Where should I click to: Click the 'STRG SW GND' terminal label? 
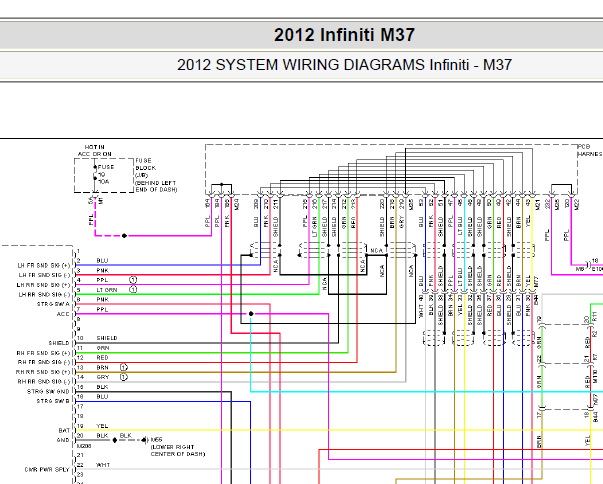[48, 391]
